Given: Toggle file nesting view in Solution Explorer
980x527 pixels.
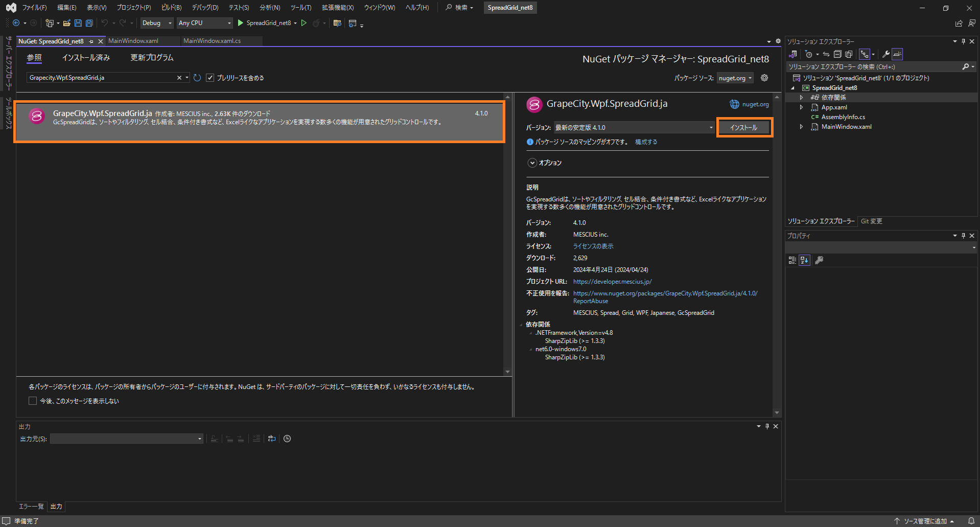Looking at the screenshot, I should tap(865, 54).
